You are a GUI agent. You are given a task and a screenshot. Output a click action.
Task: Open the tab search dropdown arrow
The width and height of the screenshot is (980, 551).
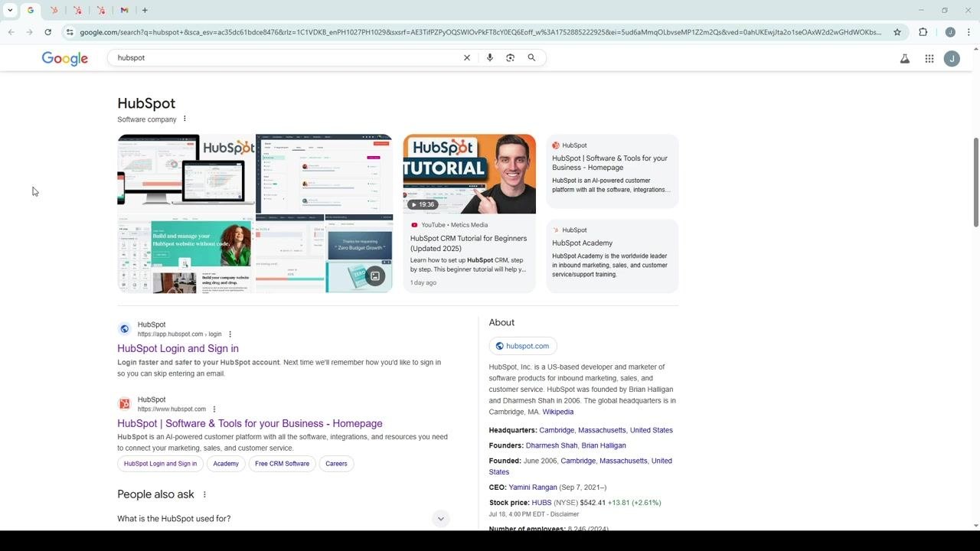pos(10,10)
